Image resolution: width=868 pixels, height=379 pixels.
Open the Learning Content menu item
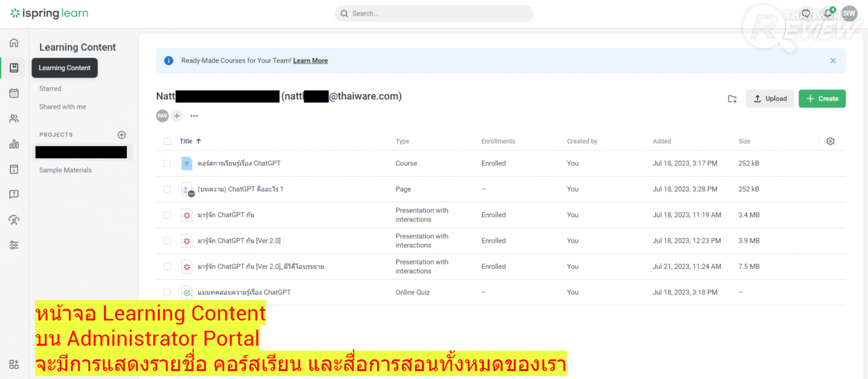[65, 68]
